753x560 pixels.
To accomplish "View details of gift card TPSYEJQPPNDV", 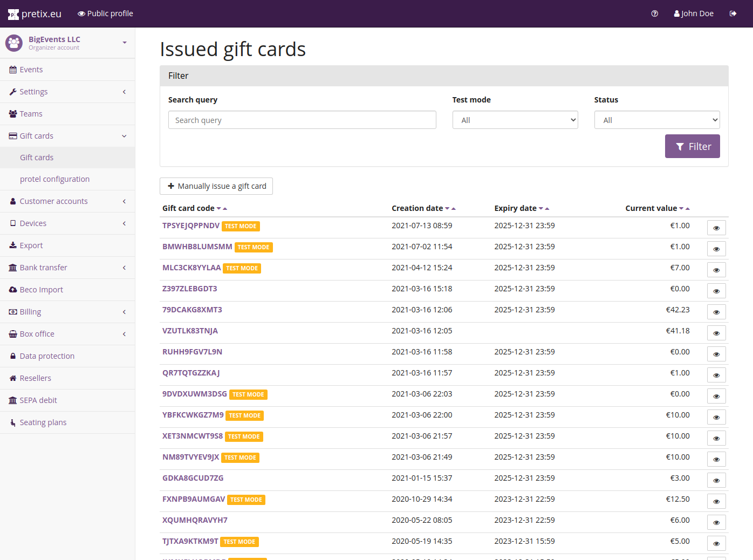I will (716, 228).
